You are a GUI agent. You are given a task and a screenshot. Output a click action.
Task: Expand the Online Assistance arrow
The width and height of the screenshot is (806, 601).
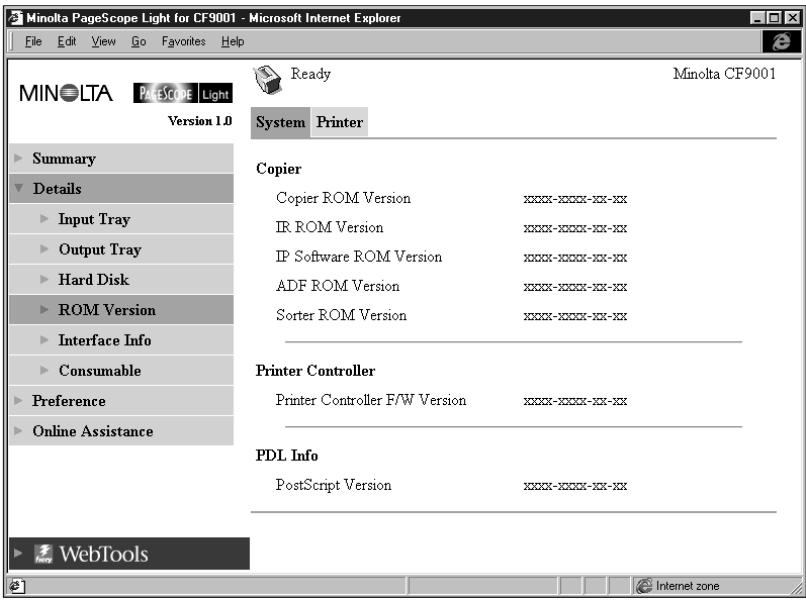19,430
